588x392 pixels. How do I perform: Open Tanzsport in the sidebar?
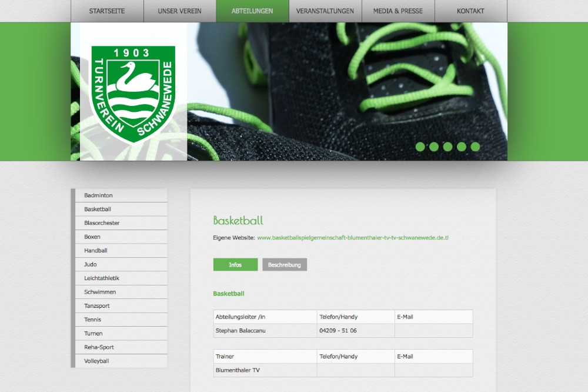(x=121, y=305)
